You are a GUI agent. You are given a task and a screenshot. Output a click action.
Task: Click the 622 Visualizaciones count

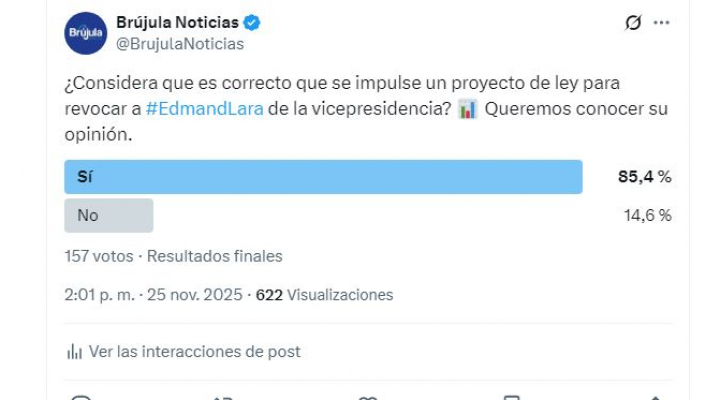pos(324,295)
